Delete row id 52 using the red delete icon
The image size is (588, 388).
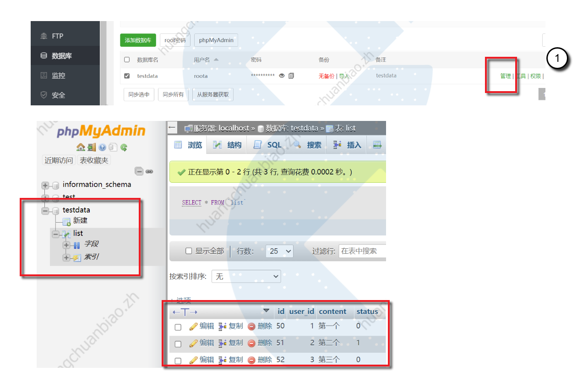point(251,360)
